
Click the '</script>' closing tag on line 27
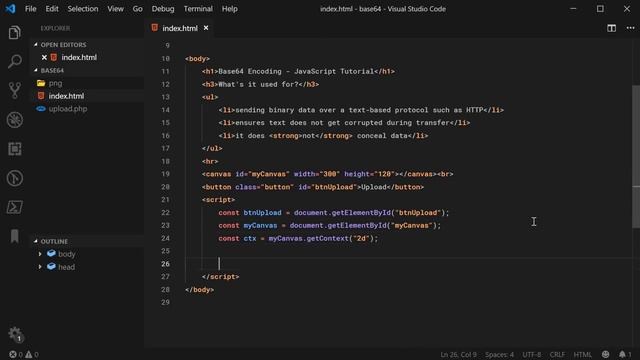(220, 277)
